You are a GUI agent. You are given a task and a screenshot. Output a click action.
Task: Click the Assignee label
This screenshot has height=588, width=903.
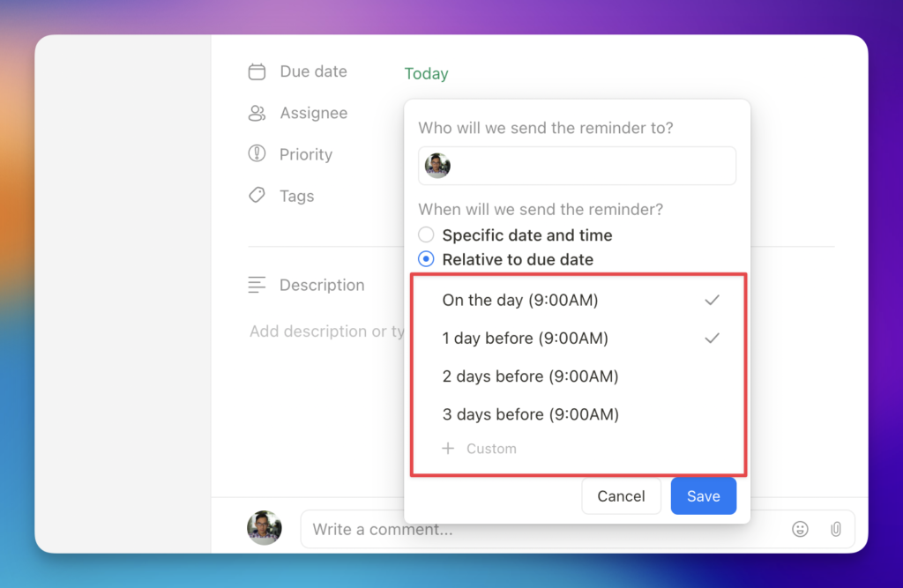point(313,113)
